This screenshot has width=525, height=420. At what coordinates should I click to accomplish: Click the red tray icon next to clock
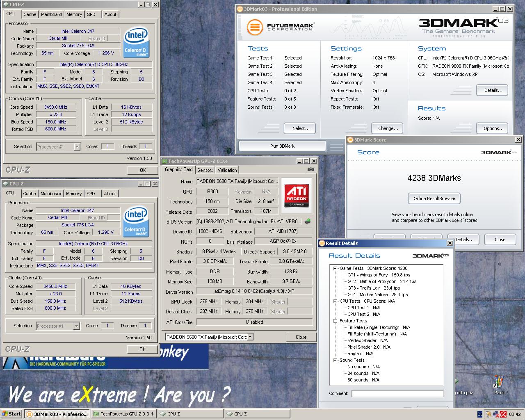503,414
